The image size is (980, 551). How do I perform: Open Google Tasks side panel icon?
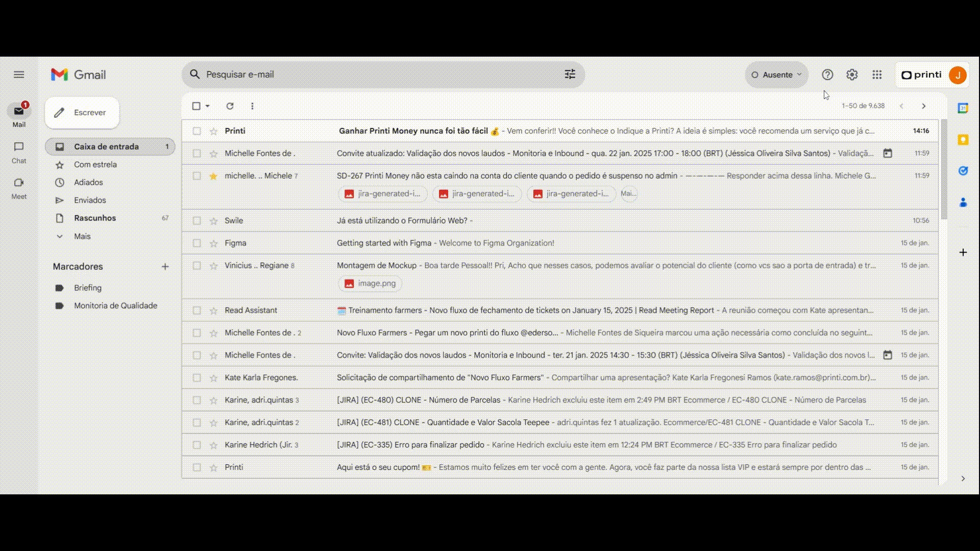point(963,171)
